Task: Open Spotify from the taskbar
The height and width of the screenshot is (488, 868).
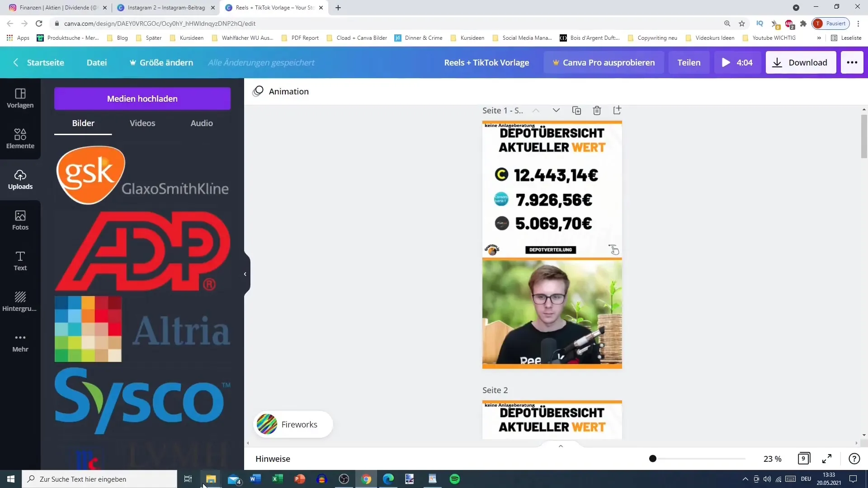Action: [x=455, y=479]
